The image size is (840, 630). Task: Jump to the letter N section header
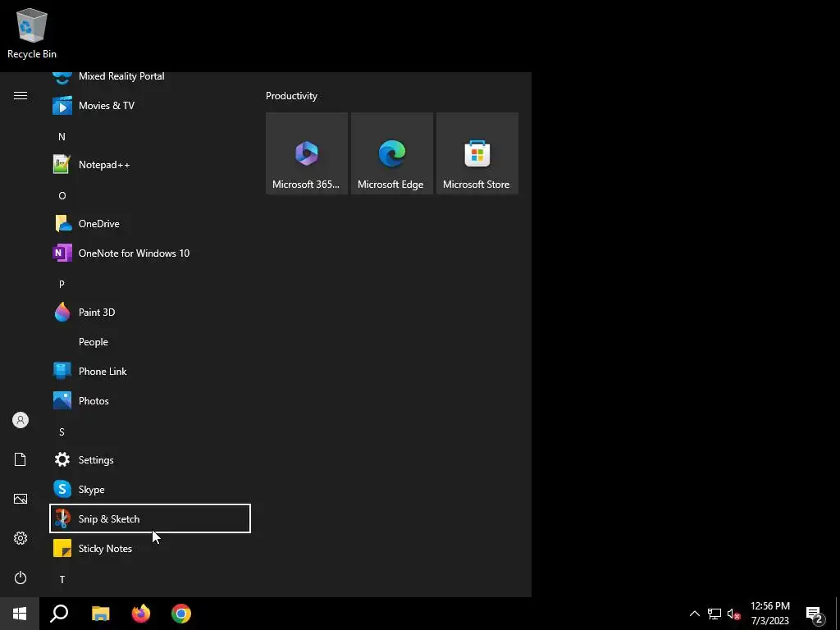62,137
